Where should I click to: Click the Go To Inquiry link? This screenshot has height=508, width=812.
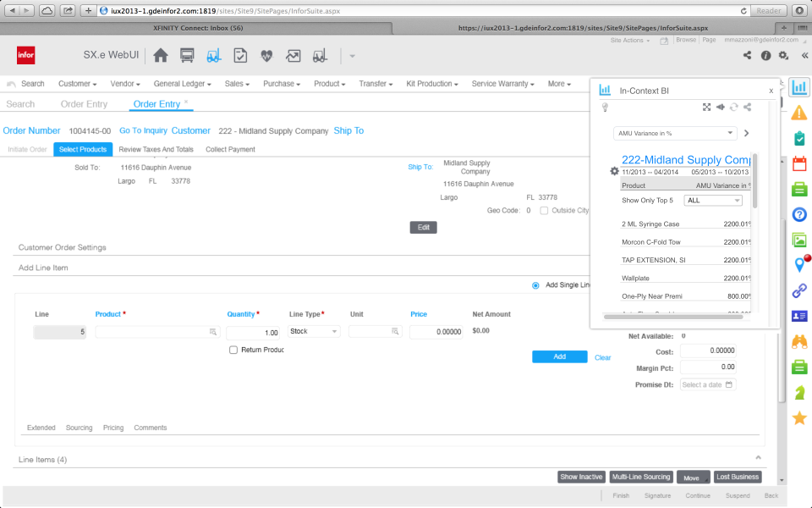point(144,130)
